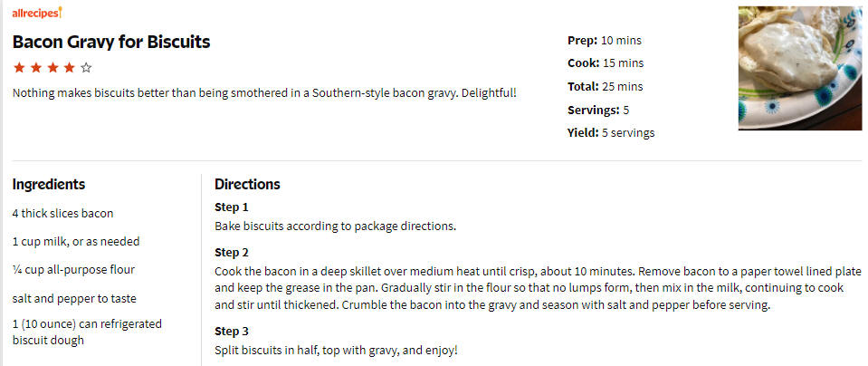Click the third rating star

[52, 68]
